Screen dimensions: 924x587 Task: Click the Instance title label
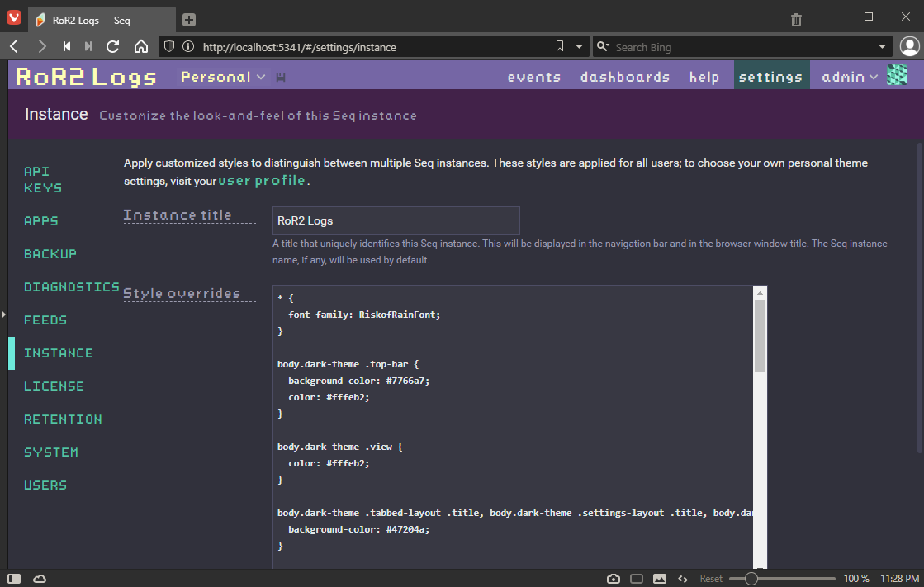point(178,215)
